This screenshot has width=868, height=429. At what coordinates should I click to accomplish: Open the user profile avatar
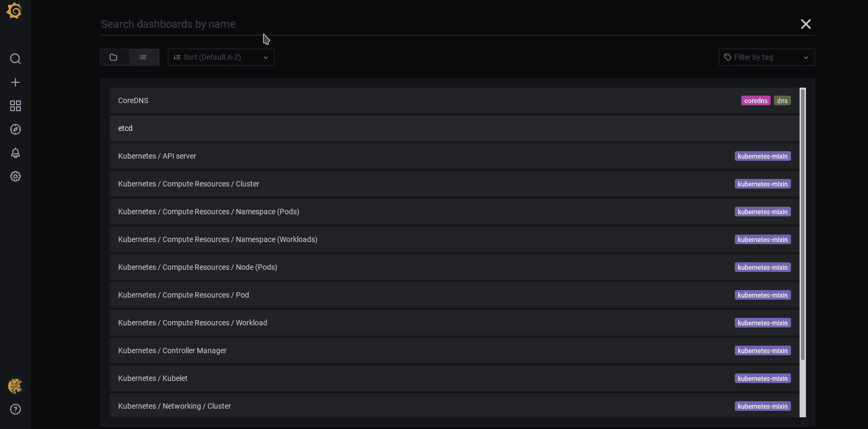(15, 386)
